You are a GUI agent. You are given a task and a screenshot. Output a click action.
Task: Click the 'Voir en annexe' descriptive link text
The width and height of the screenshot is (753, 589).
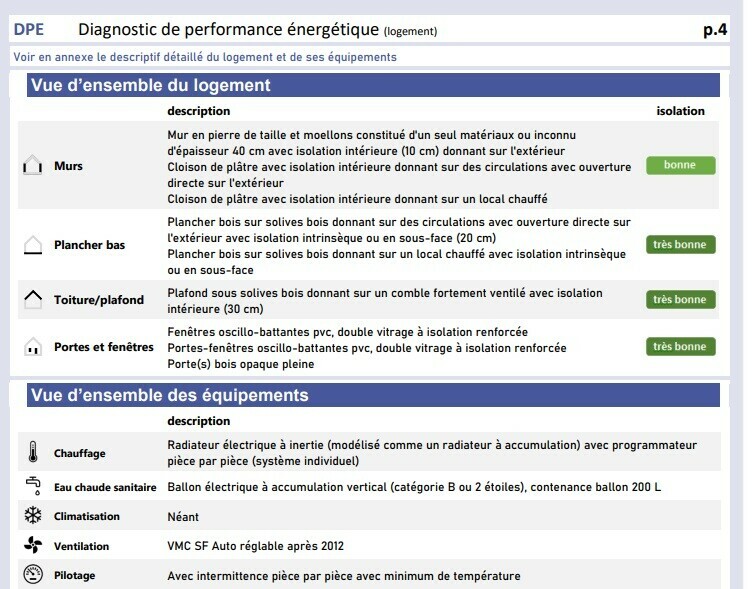pos(204,57)
